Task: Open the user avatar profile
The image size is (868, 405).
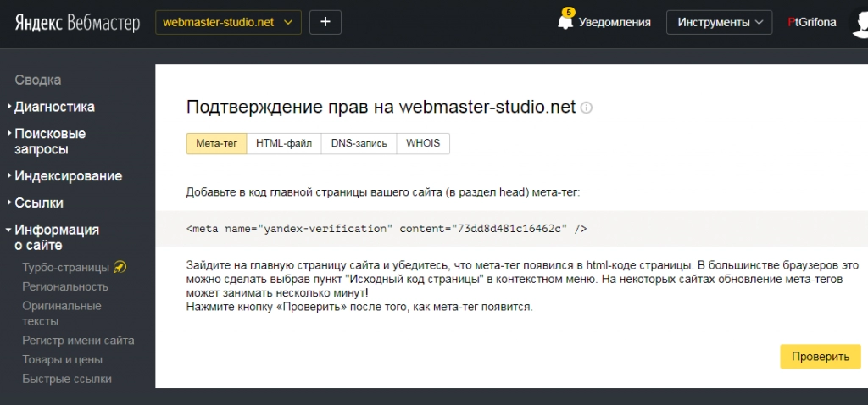Action: [x=860, y=22]
